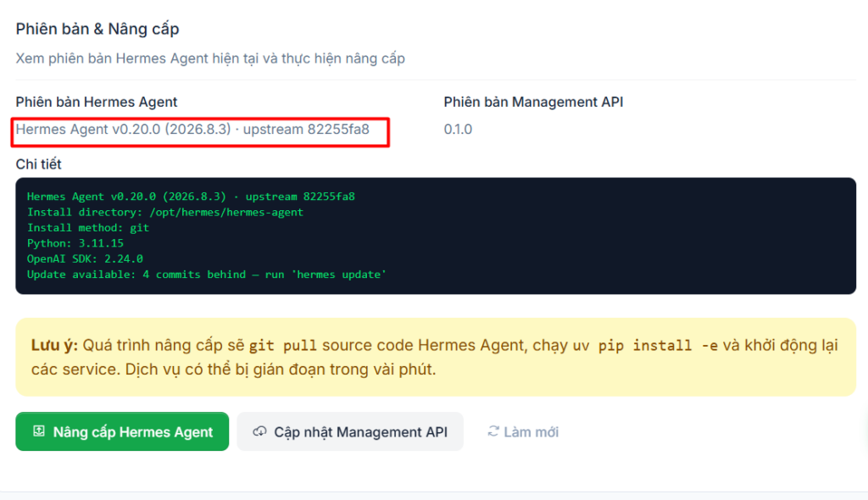Click the Xem phiên bản Hermes Agent description subtitle
This screenshot has width=868, height=500.
coord(210,58)
